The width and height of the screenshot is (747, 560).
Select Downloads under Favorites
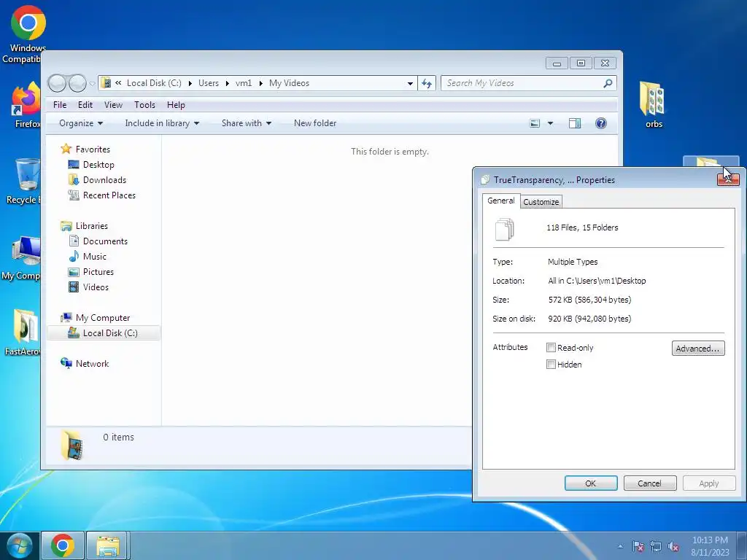click(x=104, y=180)
